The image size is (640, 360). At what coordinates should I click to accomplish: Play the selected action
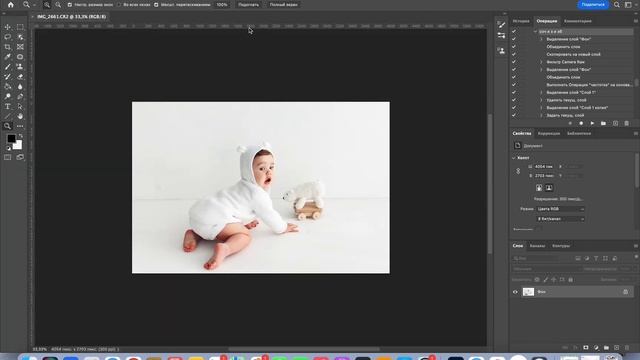click(x=592, y=123)
